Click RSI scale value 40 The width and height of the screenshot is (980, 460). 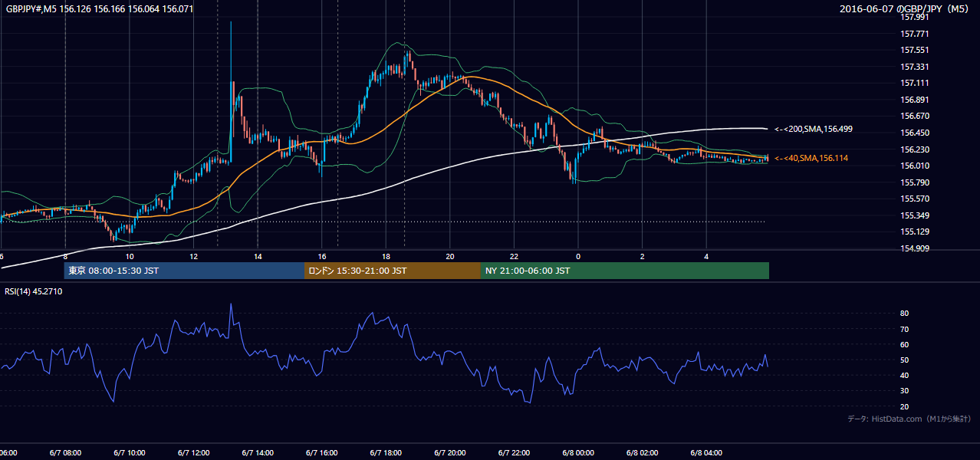(905, 375)
